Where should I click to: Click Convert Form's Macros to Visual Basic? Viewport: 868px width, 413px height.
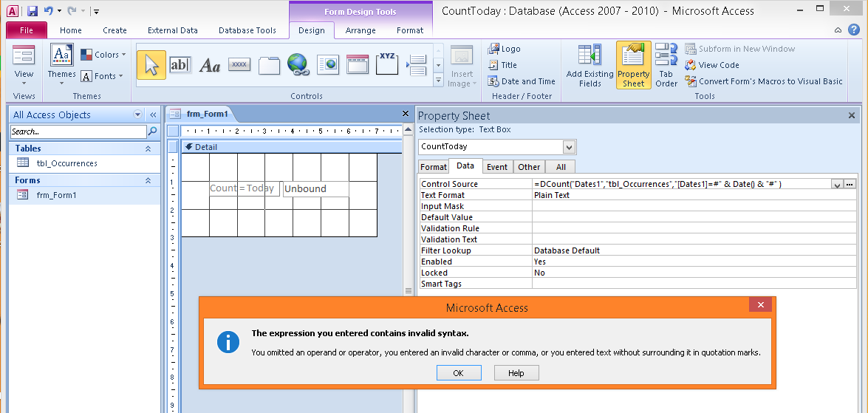coord(764,81)
